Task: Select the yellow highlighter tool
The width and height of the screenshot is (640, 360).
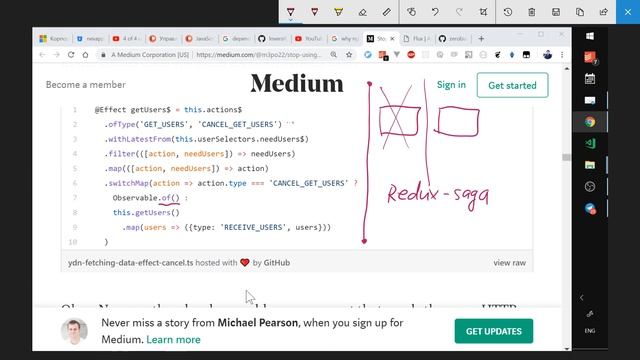Action: point(338,12)
